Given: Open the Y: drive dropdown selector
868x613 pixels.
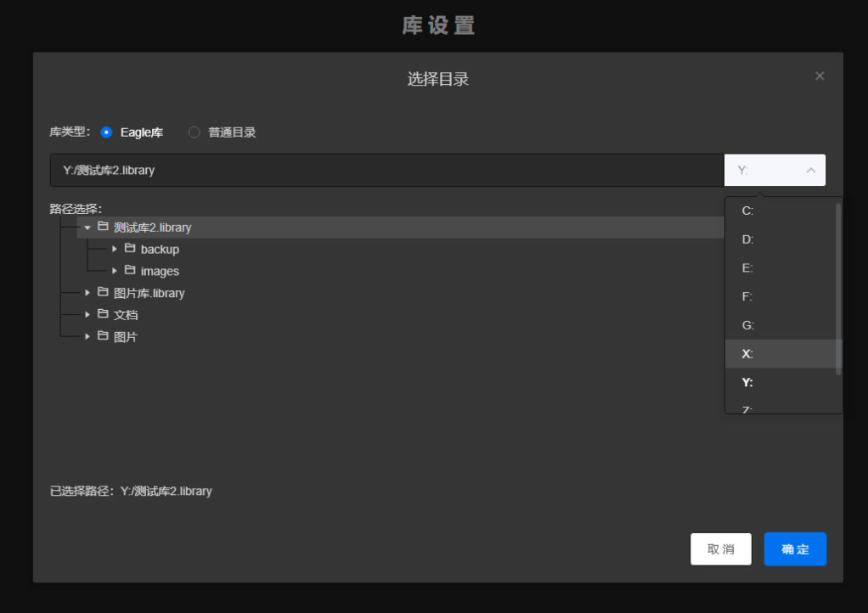Looking at the screenshot, I should click(x=775, y=170).
